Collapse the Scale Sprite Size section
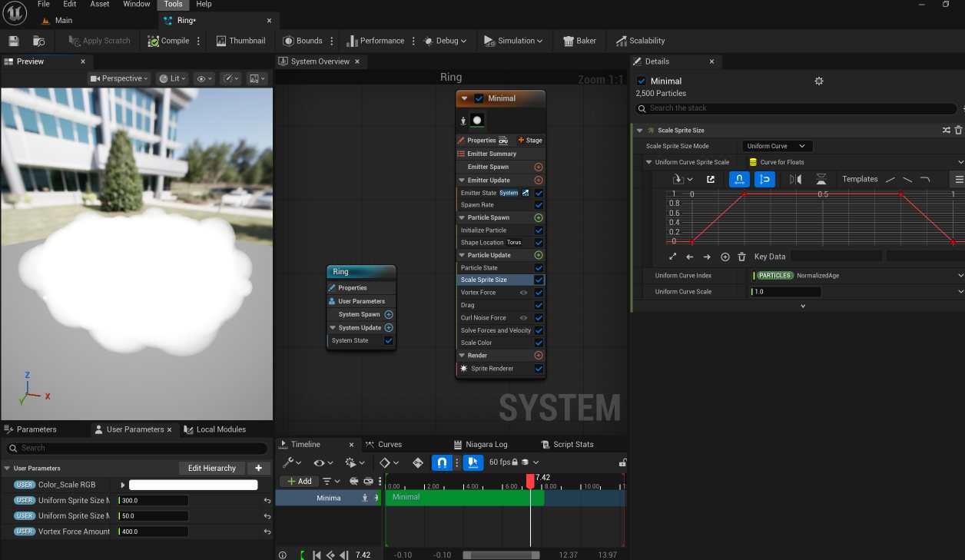Viewport: 965px width, 560px height. pos(639,131)
